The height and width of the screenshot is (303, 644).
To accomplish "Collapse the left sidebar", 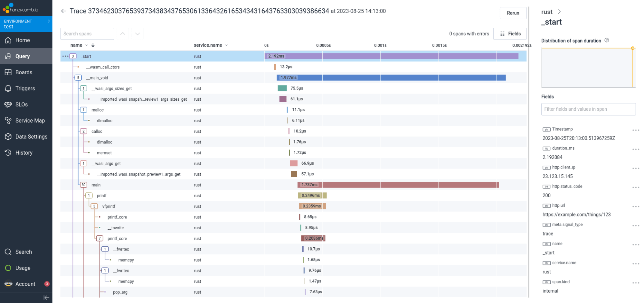I will [x=46, y=297].
